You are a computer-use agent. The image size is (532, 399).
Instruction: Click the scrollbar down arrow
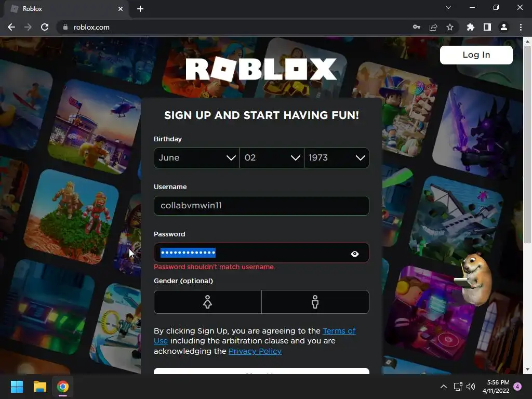527,369
